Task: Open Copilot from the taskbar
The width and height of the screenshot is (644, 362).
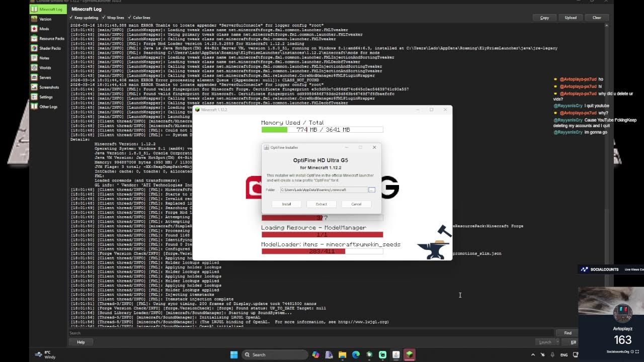Action: (x=315, y=354)
